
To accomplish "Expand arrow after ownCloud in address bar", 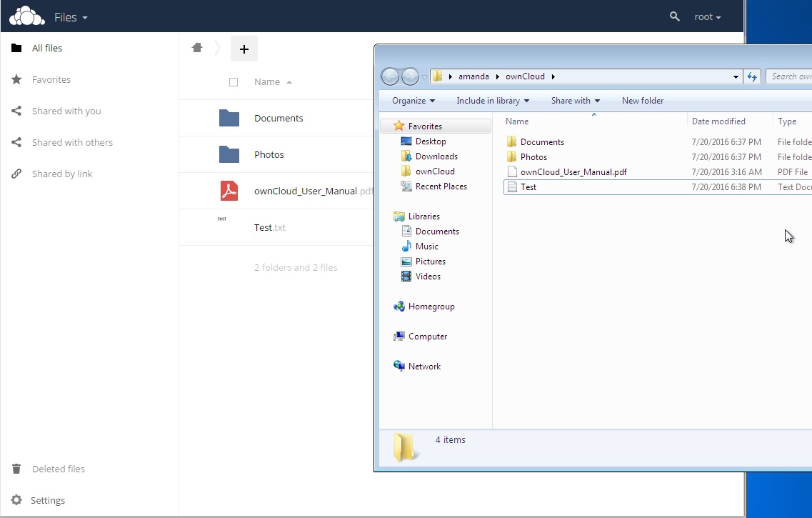I will [553, 76].
